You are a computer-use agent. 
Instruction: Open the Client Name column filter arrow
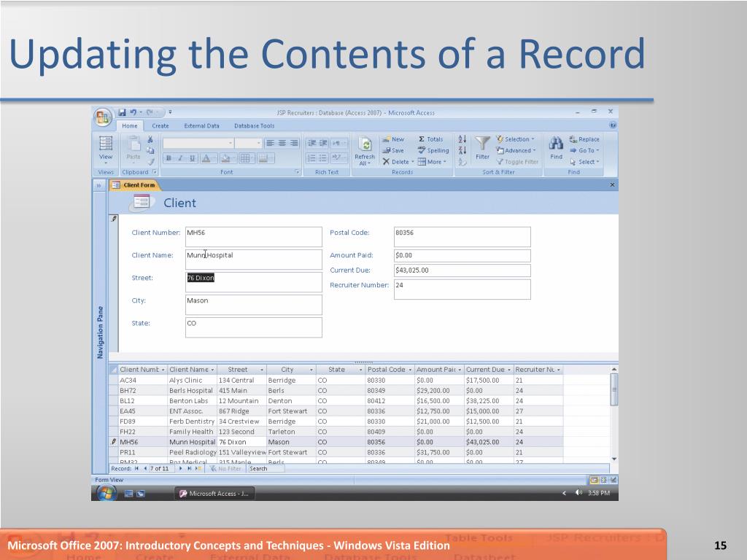[212, 370]
